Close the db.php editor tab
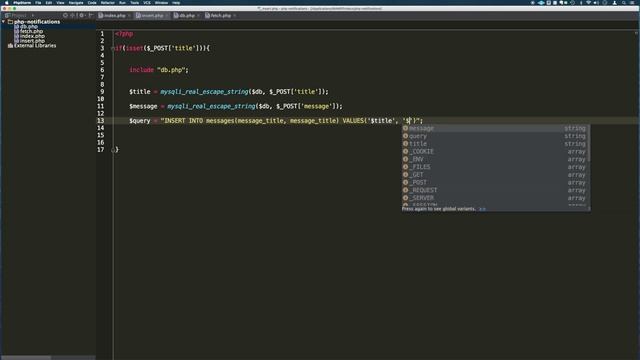 click(x=198, y=16)
